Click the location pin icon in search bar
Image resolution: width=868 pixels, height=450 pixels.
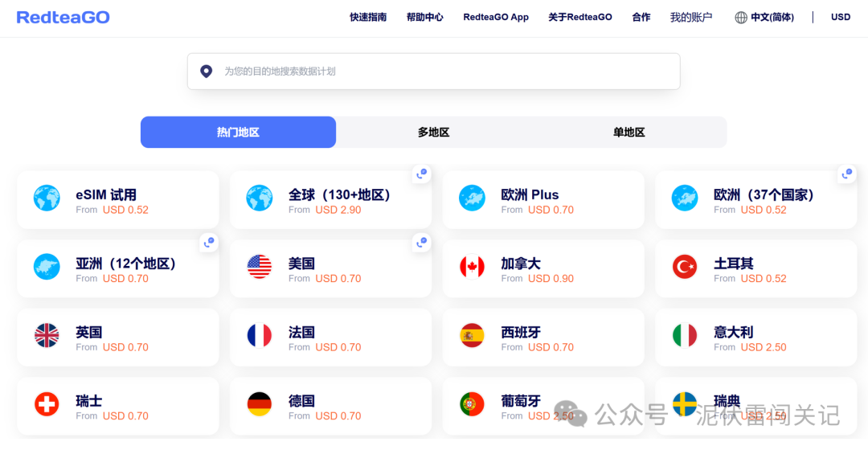(207, 71)
